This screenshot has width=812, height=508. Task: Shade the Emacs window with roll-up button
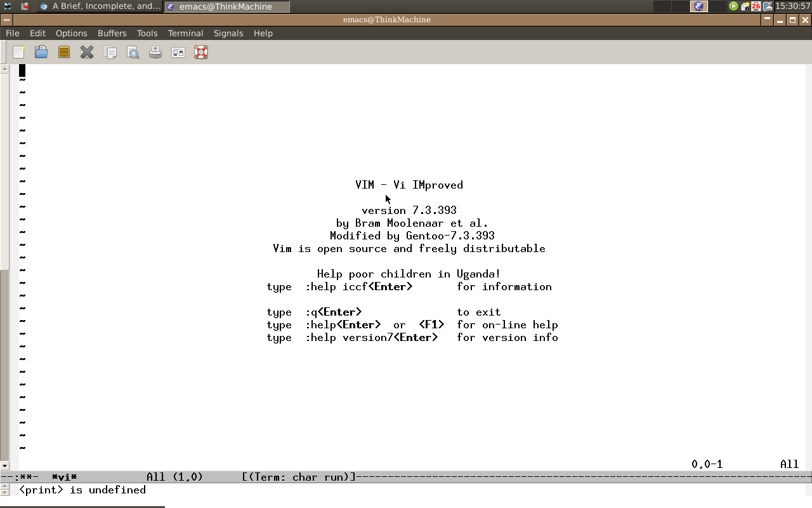767,20
